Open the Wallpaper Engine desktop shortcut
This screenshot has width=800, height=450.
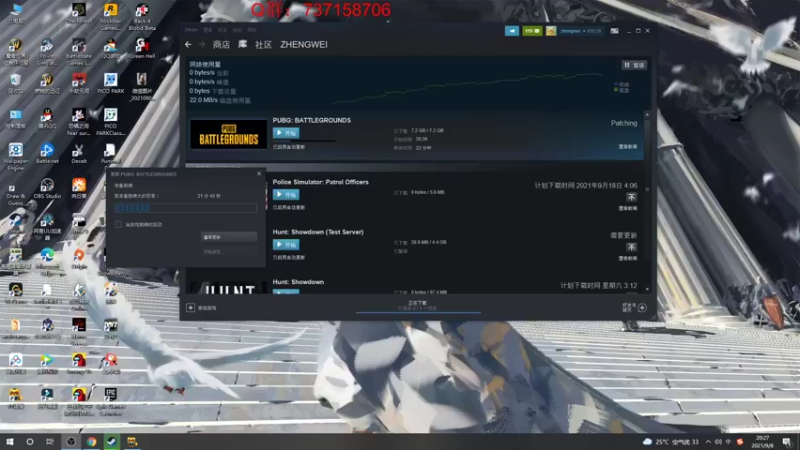click(15, 157)
